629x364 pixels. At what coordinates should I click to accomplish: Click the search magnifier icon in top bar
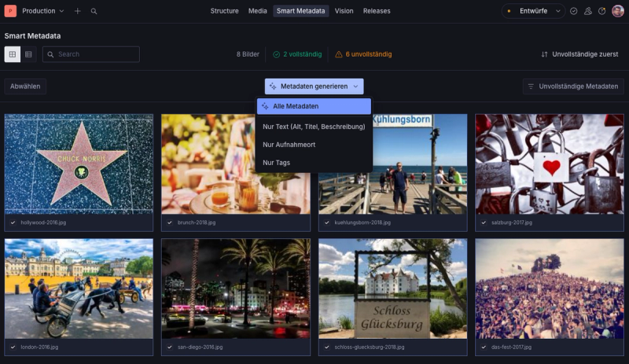(94, 11)
